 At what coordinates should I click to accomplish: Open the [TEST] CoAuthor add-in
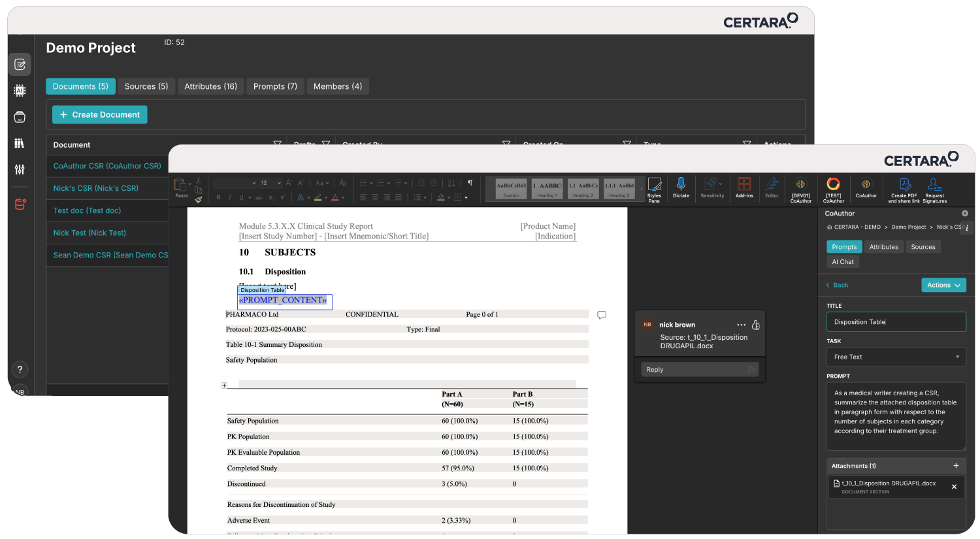click(x=833, y=190)
